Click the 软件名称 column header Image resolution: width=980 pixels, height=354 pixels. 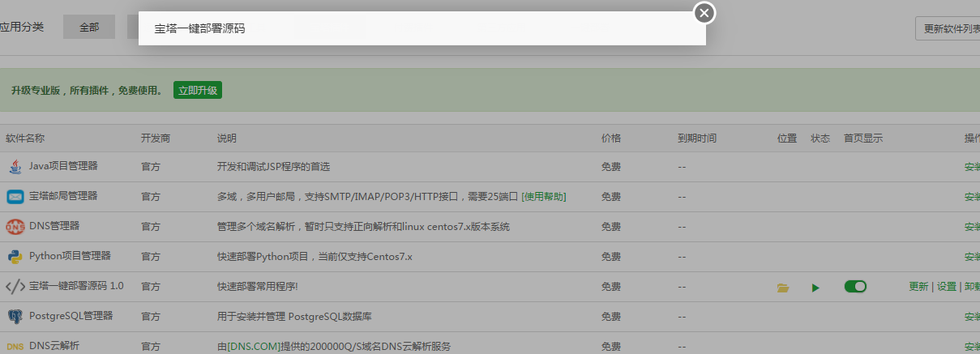tap(25, 139)
